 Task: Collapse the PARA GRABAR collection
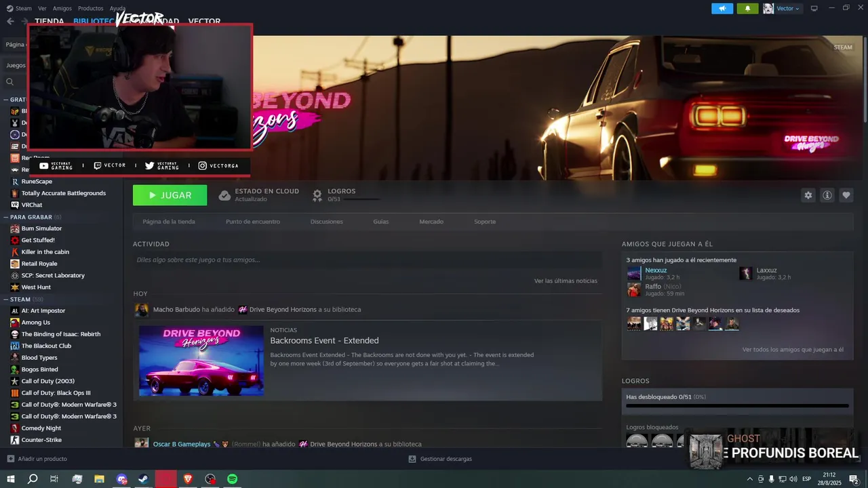click(x=5, y=217)
